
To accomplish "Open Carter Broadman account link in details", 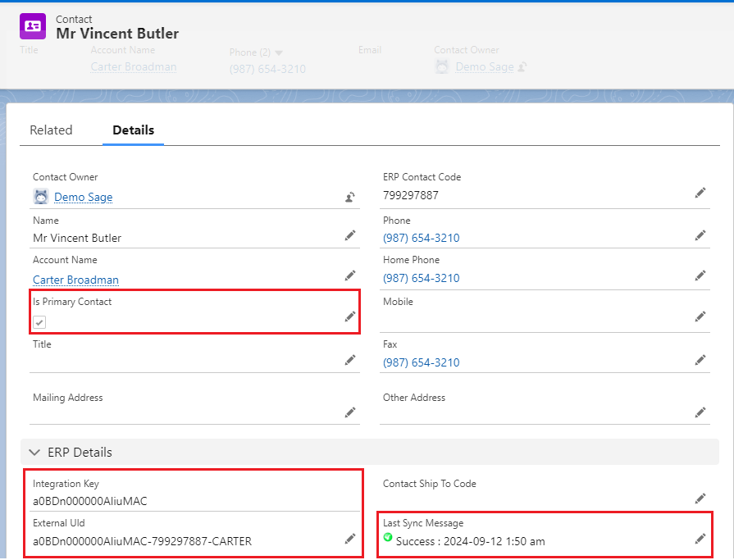I will click(75, 280).
